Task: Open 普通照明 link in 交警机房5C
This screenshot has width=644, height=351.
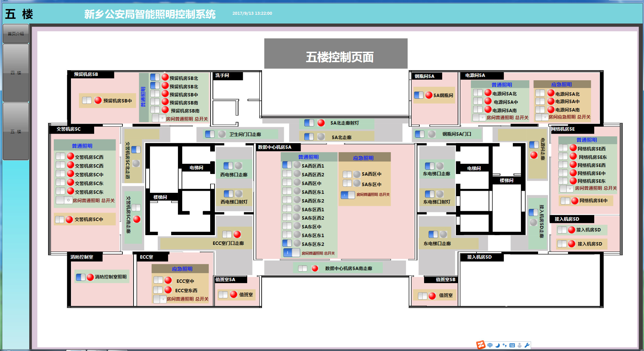Action: 82,146
